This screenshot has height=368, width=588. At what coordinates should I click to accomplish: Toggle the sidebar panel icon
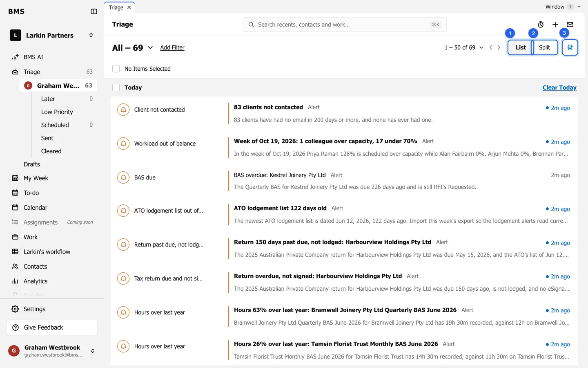point(94,11)
